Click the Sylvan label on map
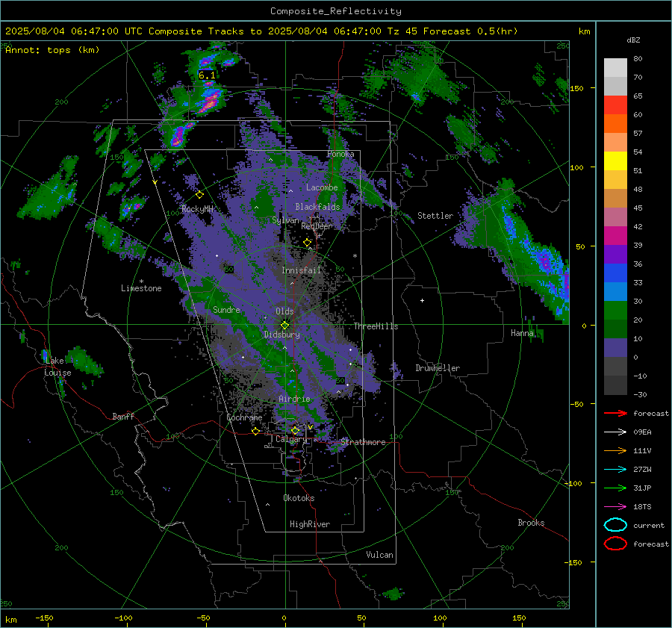 pos(285,220)
